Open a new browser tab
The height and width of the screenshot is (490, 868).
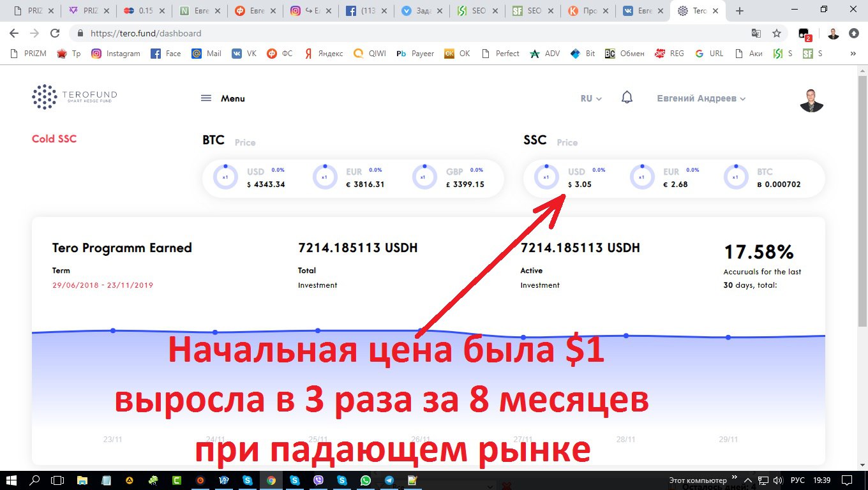(x=740, y=11)
